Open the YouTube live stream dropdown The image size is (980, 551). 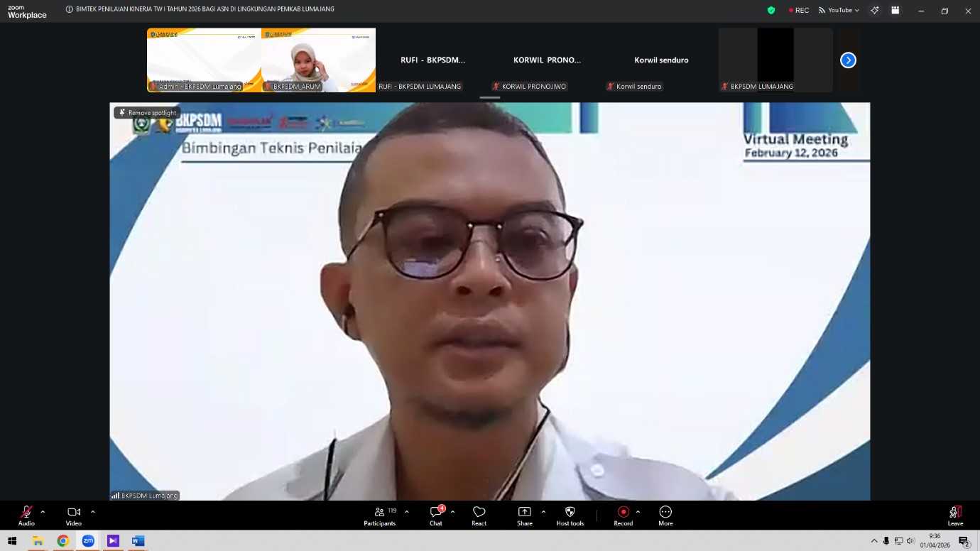[839, 11]
